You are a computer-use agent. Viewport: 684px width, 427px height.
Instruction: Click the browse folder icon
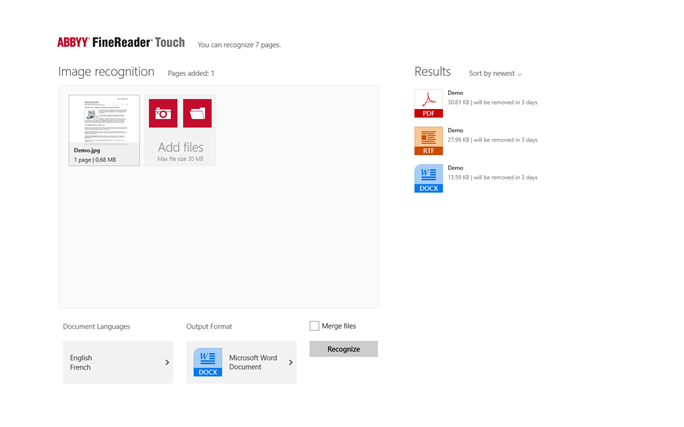197,113
